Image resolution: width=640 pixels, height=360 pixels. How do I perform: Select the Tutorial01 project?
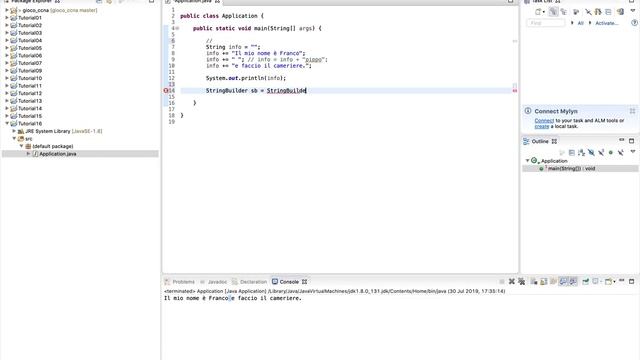[x=29, y=18]
